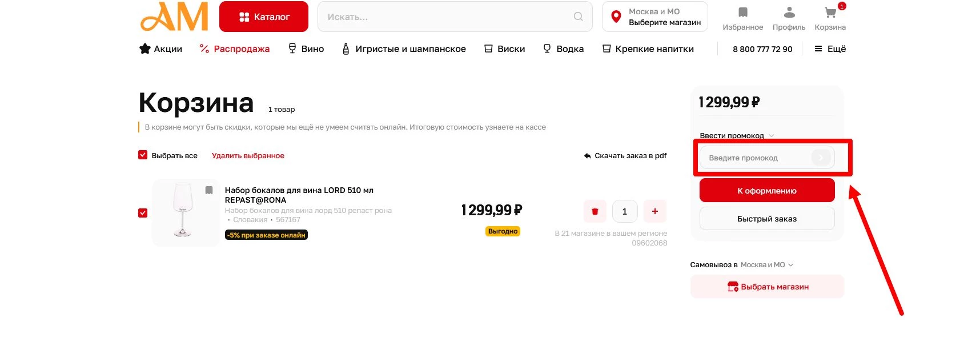Increase quantity with the plus icon
The width and height of the screenshot is (980, 354).
[x=654, y=211]
